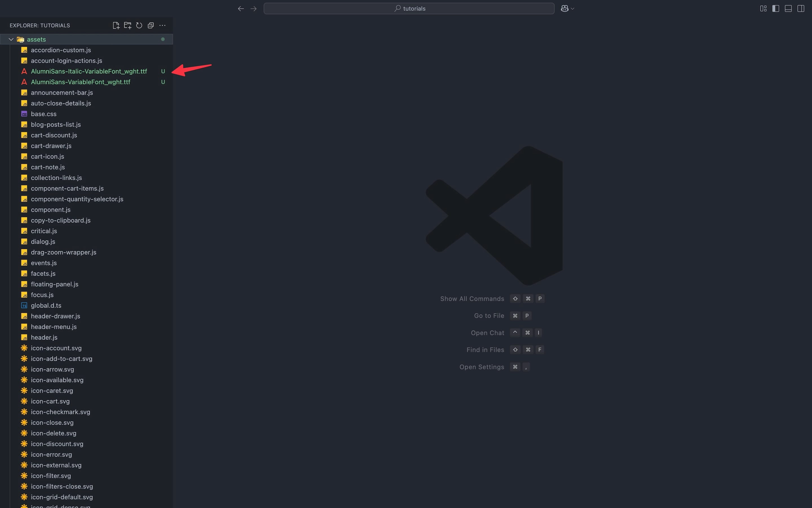Open the Copilot chat icon
812x508 pixels.
tap(565, 9)
